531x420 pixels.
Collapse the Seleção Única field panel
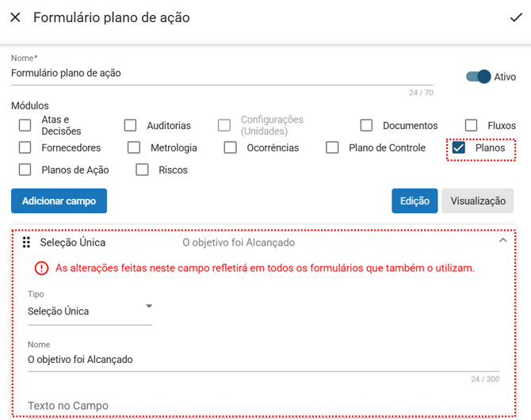pos(502,241)
